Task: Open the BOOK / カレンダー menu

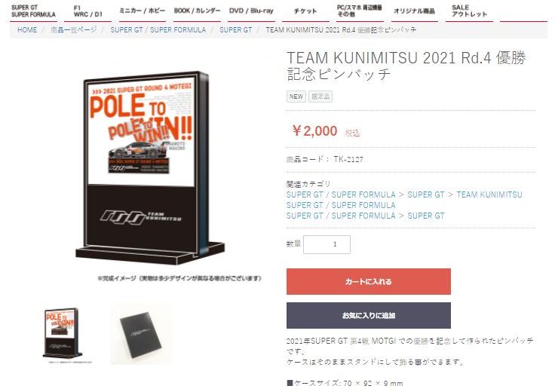Action: coord(197,11)
